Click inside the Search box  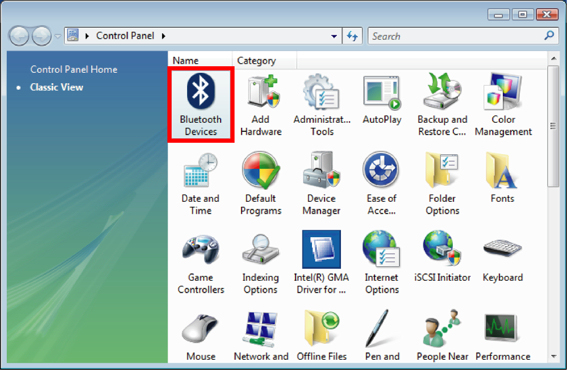point(456,36)
